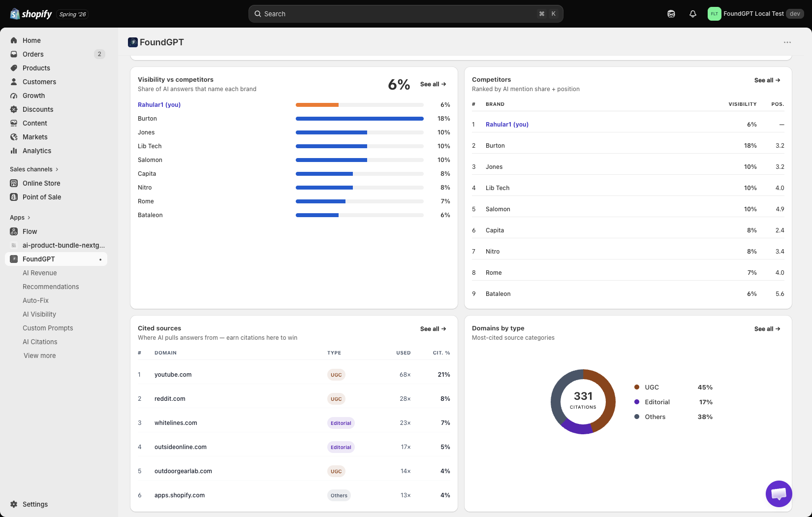Expand the Apps section

20,218
